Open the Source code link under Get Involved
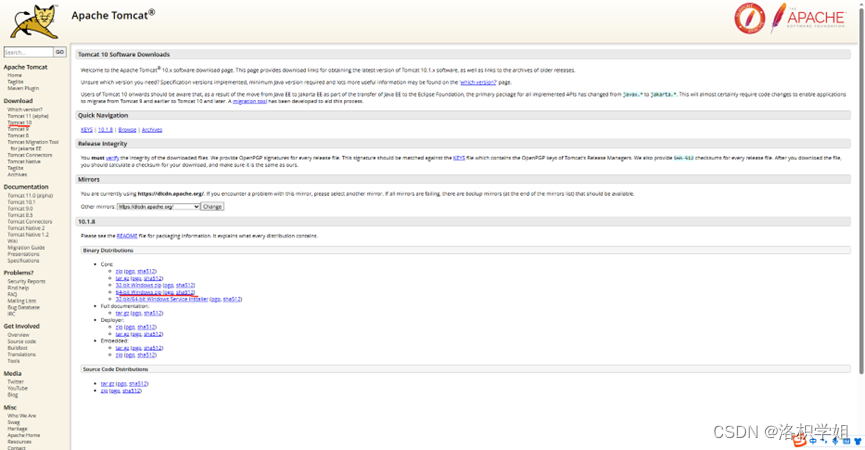 (22, 342)
